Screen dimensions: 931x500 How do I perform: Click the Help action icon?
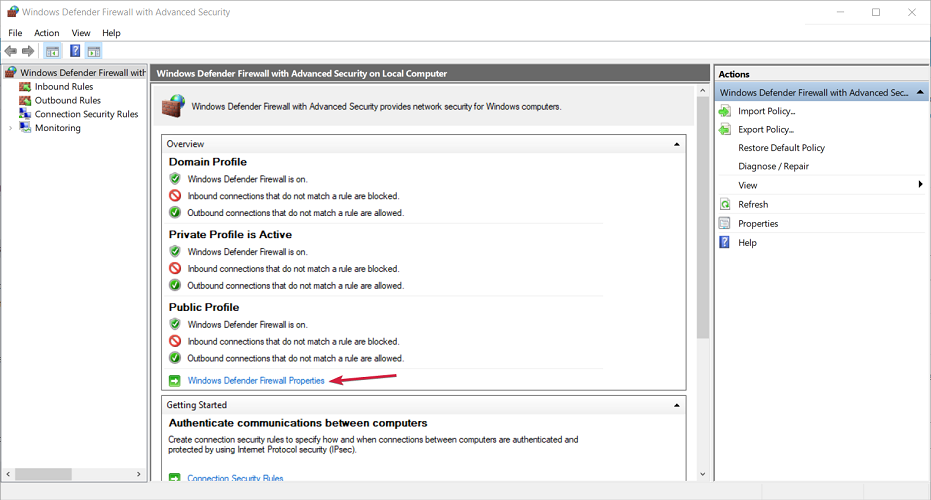click(x=724, y=242)
